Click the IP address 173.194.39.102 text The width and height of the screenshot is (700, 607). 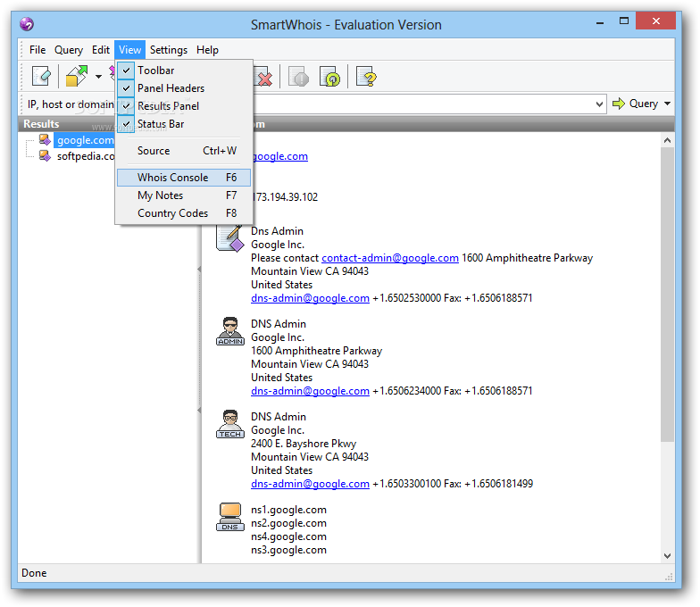(x=286, y=197)
